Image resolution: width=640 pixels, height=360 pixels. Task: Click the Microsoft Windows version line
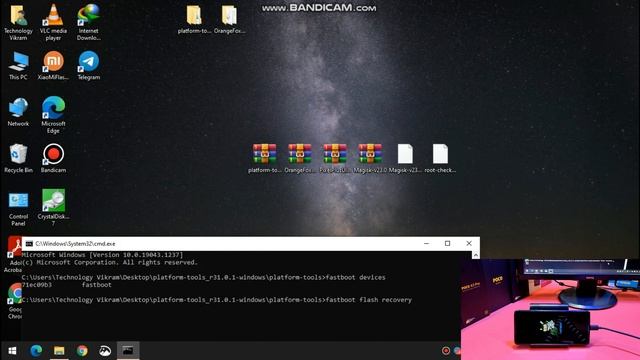pos(102,255)
